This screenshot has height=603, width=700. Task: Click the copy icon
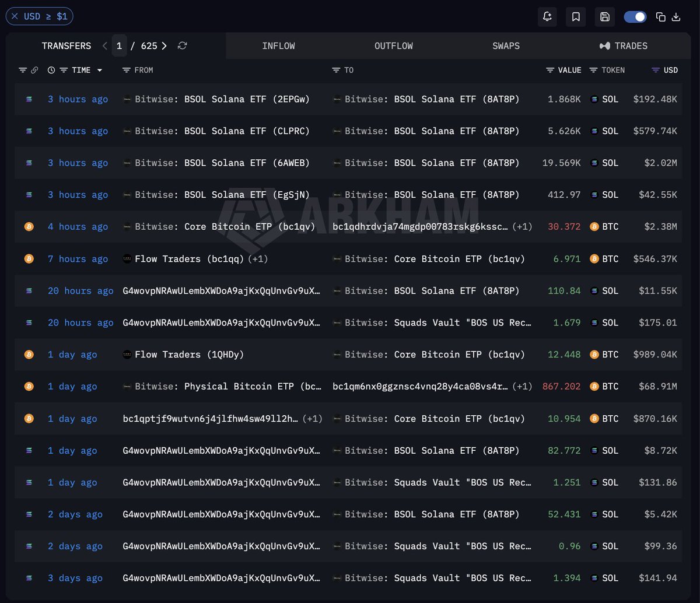click(x=661, y=17)
